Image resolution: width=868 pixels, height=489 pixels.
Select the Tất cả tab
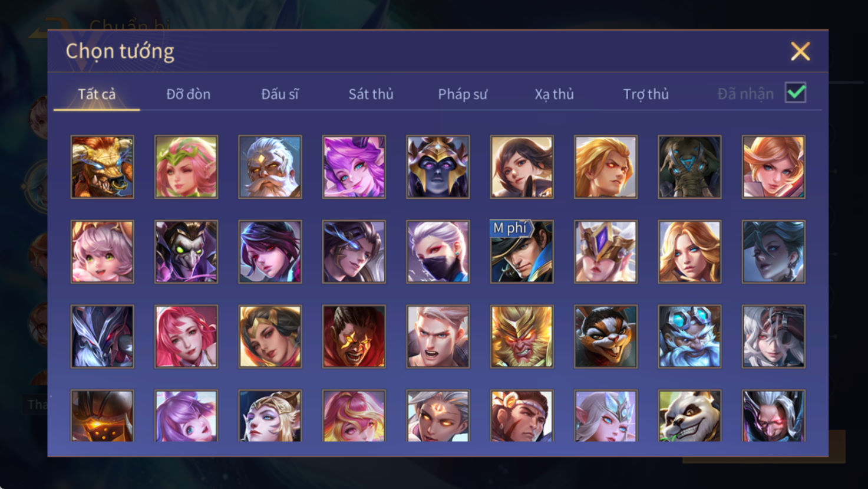[x=97, y=94]
